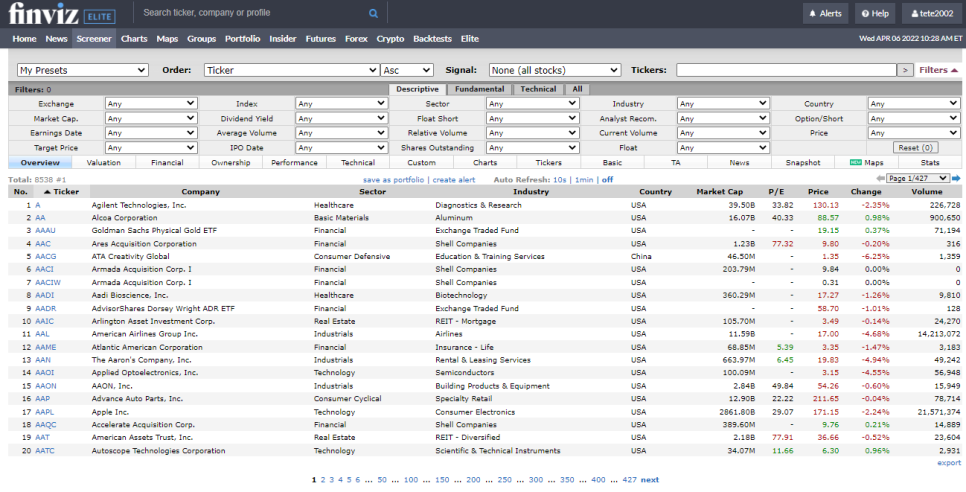Click Apple Inc. company name
Viewport: 966px width, 492px height.
click(110, 412)
